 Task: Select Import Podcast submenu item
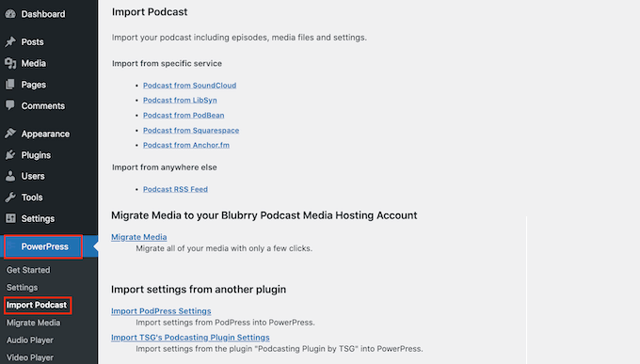(x=37, y=306)
